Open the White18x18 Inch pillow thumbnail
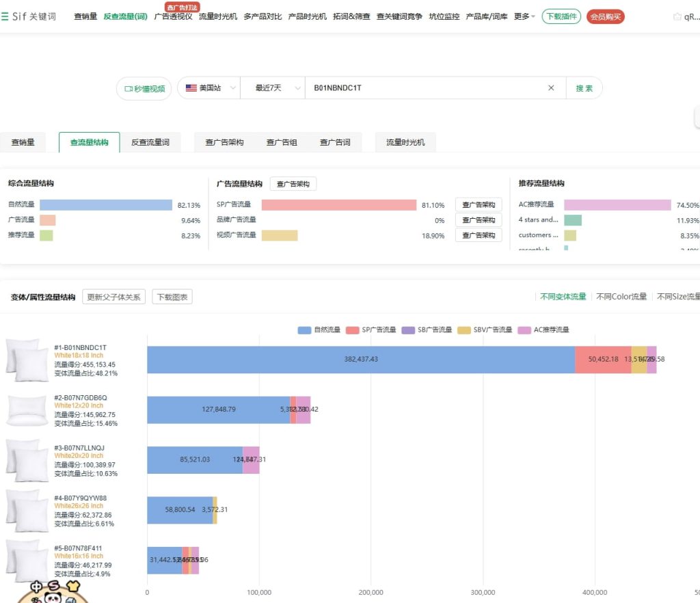 [x=27, y=360]
